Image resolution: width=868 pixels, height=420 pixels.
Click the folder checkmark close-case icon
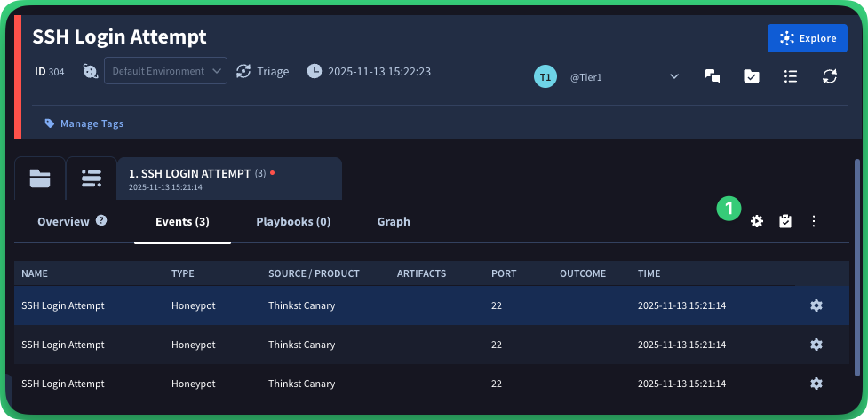751,76
